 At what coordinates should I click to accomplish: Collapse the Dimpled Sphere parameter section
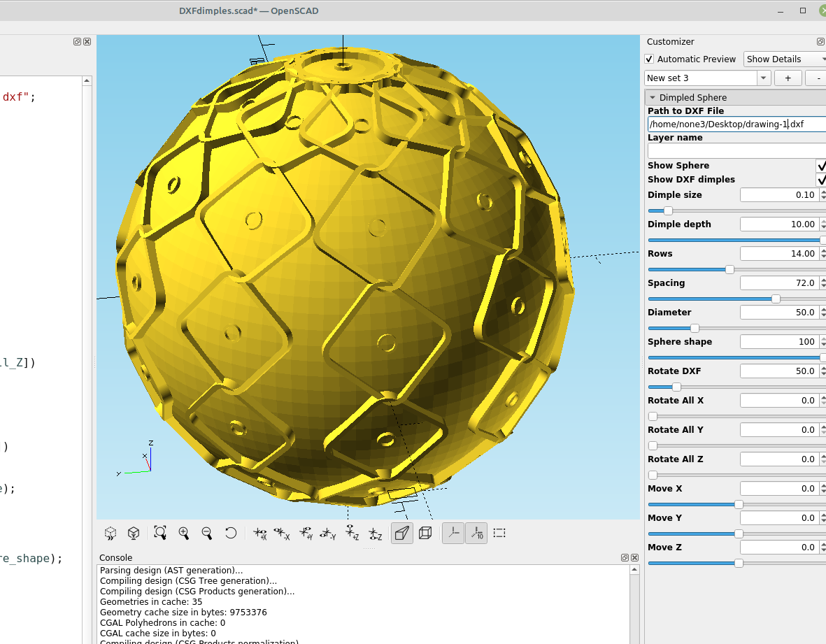click(x=653, y=97)
